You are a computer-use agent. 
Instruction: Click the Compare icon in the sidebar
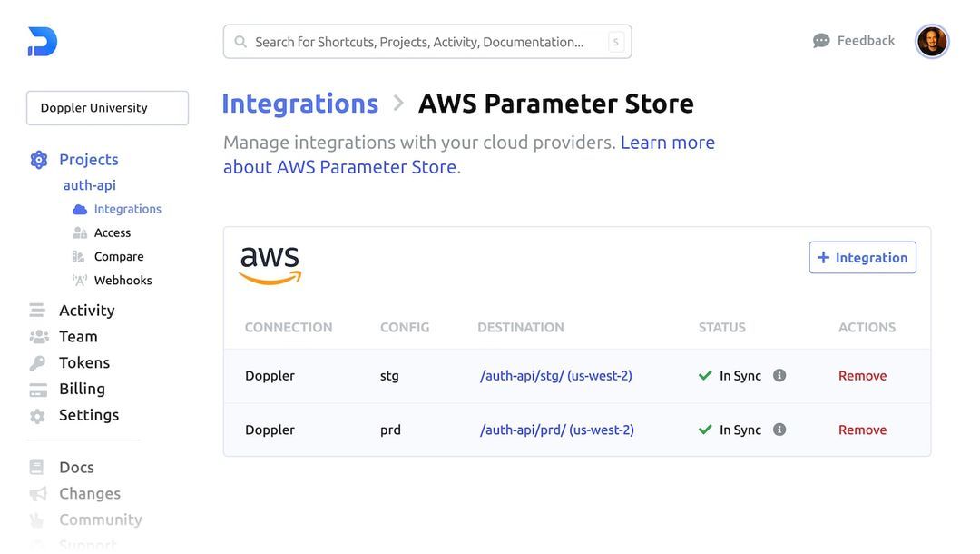tap(78, 255)
